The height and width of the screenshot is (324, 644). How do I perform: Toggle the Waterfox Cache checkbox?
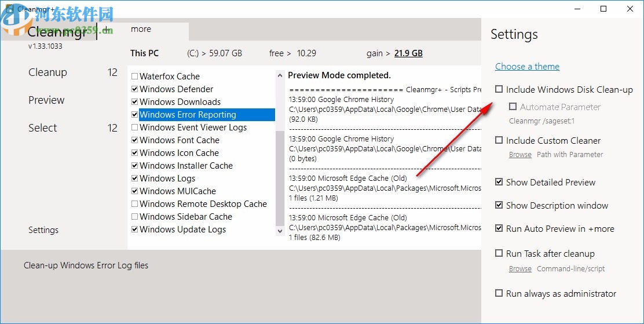tap(134, 77)
